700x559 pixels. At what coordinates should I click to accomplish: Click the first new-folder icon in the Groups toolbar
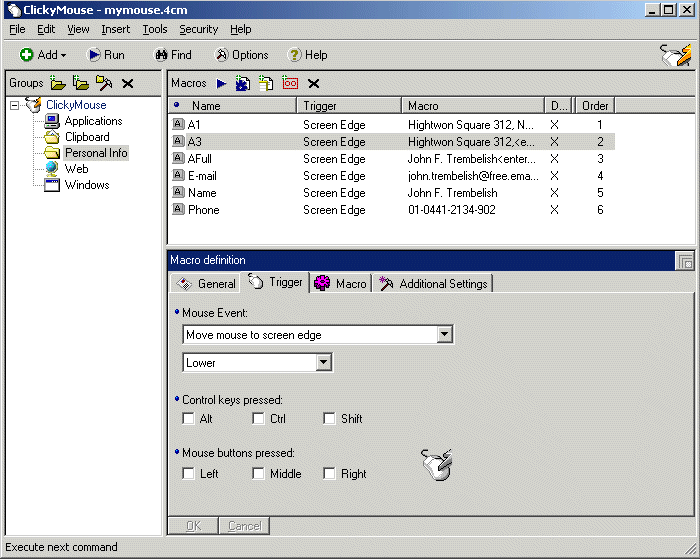pyautogui.click(x=58, y=83)
